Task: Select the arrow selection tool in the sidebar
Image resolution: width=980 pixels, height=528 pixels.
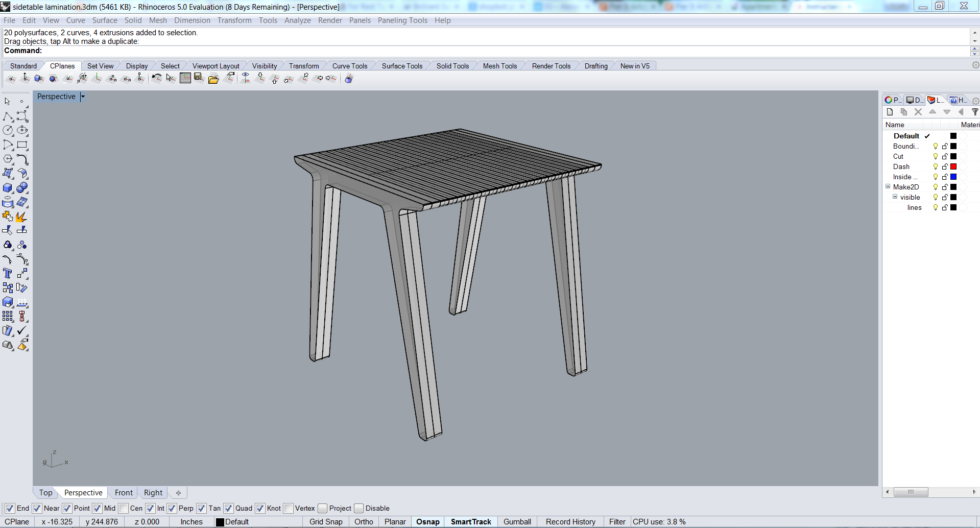Action: [x=7, y=101]
